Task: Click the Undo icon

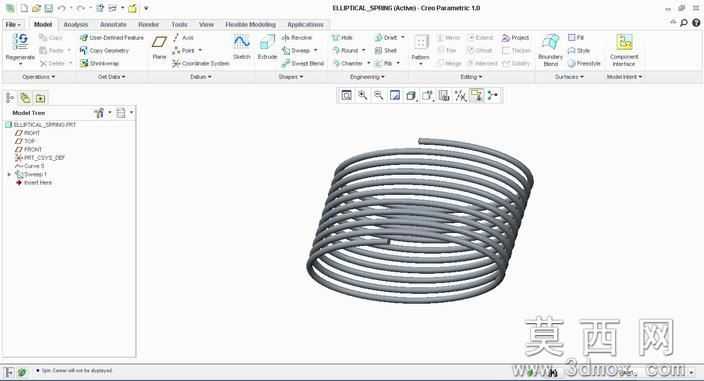Action: coord(62,8)
